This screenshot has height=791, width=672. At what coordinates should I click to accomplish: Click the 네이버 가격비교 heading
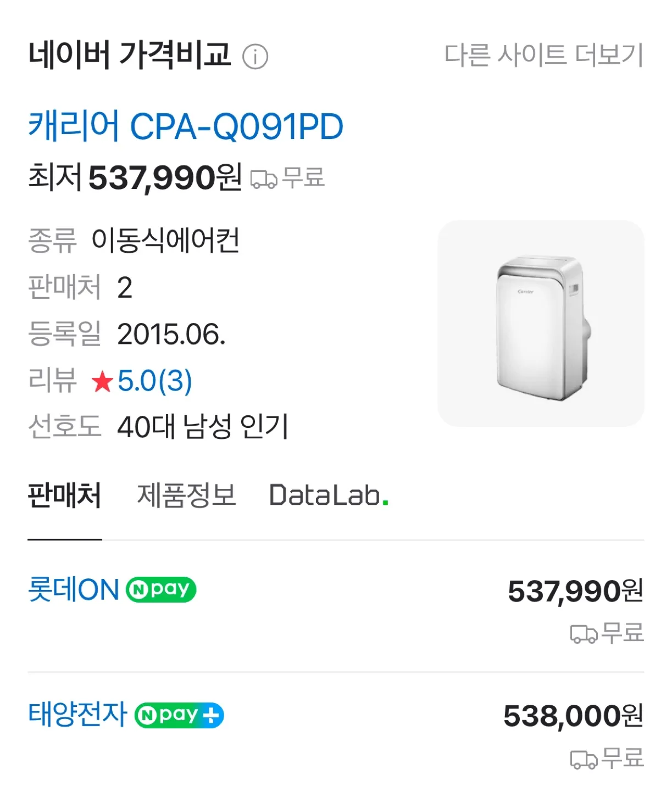[x=129, y=55]
